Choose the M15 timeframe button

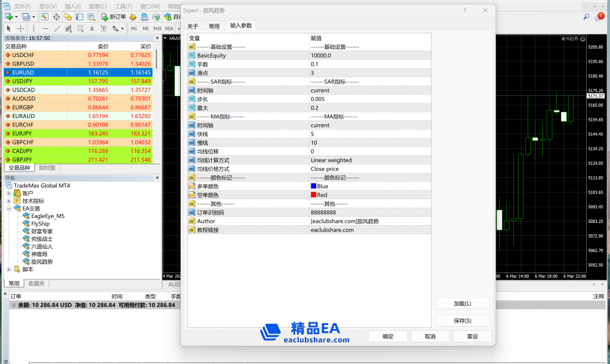[156, 28]
